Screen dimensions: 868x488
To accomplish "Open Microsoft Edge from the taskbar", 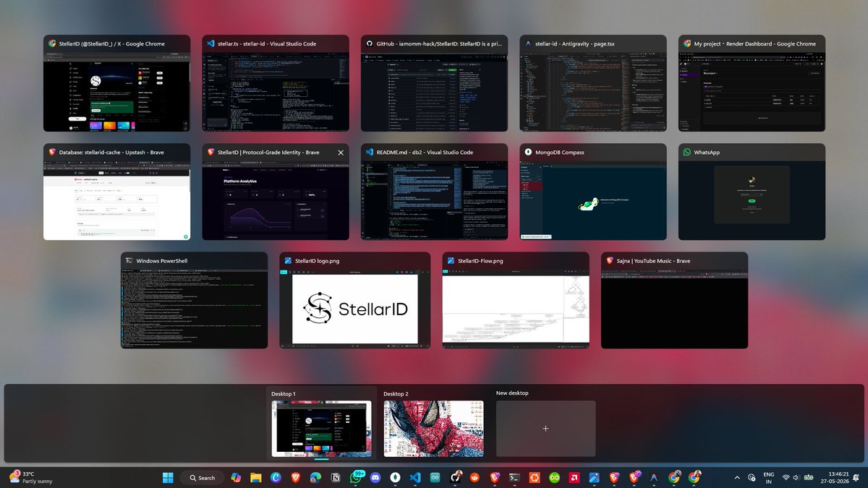I will 315,477.
